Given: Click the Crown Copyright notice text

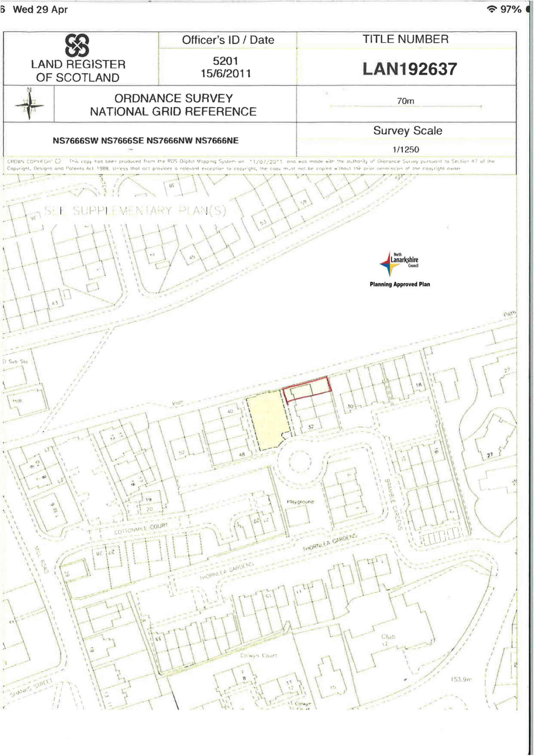Looking at the screenshot, I should (x=251, y=165).
